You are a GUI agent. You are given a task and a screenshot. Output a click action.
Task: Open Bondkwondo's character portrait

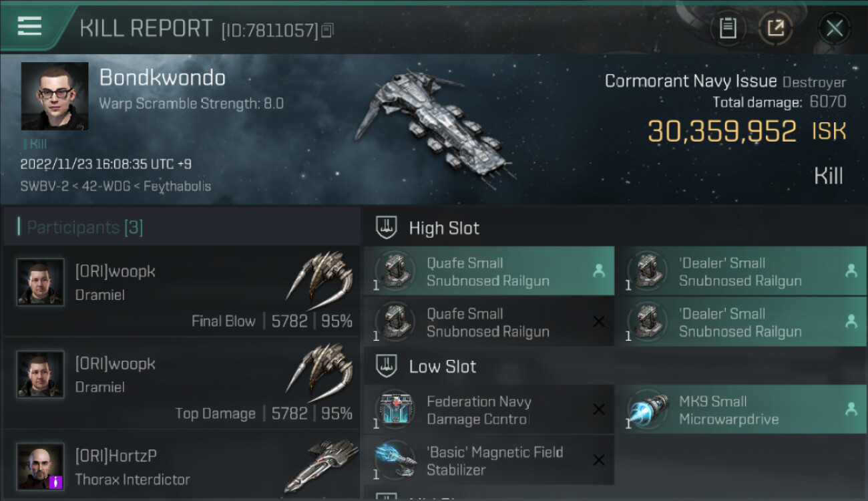tap(55, 96)
